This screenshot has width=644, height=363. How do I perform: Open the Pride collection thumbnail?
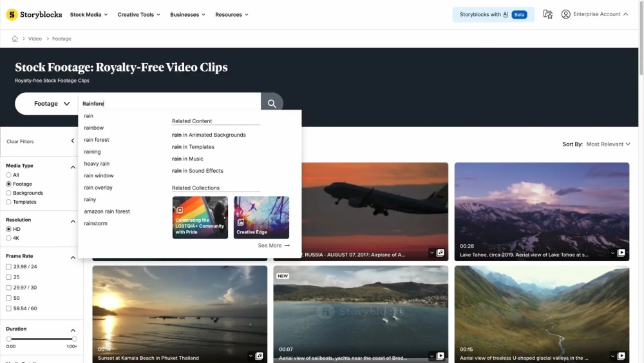[x=200, y=217]
